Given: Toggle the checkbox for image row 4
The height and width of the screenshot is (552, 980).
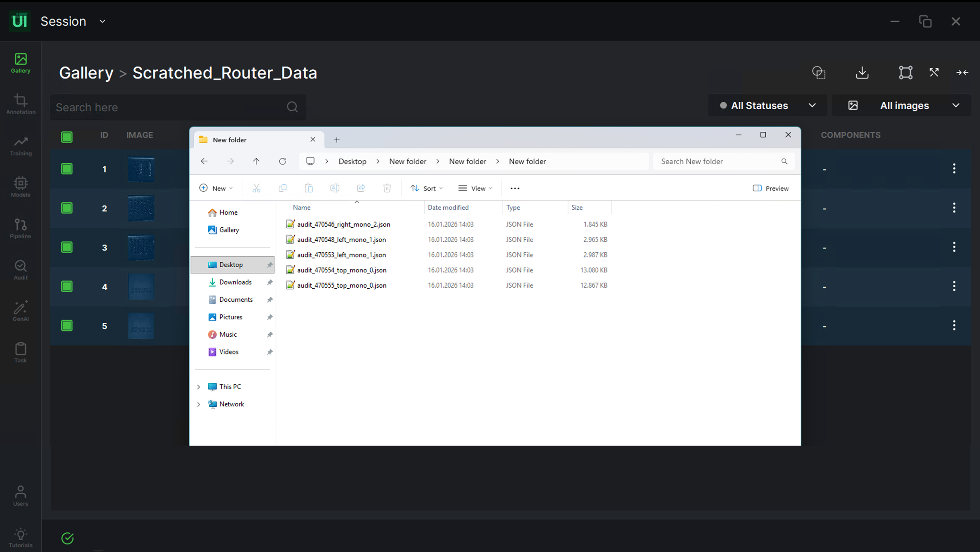Looking at the screenshot, I should 66,286.
